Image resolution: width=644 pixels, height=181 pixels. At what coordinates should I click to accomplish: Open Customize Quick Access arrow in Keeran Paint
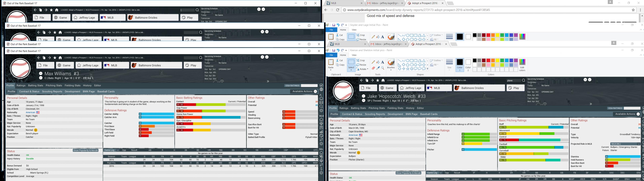(346, 50)
